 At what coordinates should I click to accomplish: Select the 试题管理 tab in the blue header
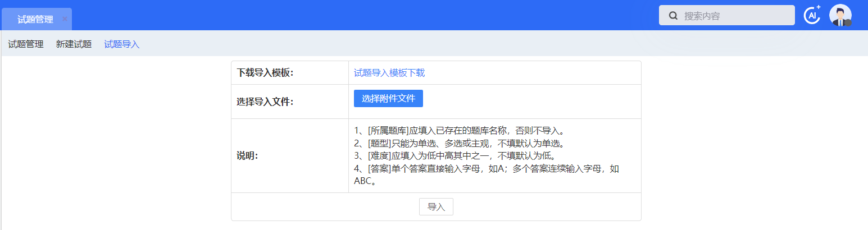35,20
